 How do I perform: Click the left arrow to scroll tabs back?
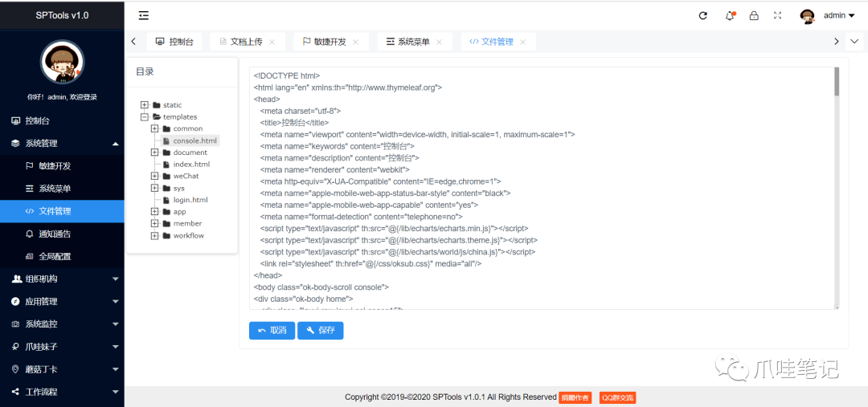click(x=133, y=42)
